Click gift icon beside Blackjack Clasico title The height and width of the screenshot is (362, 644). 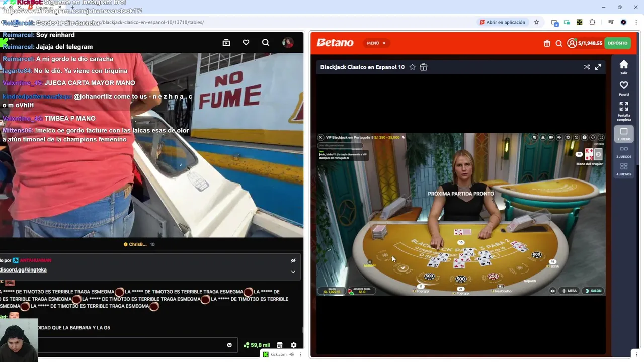click(x=424, y=67)
